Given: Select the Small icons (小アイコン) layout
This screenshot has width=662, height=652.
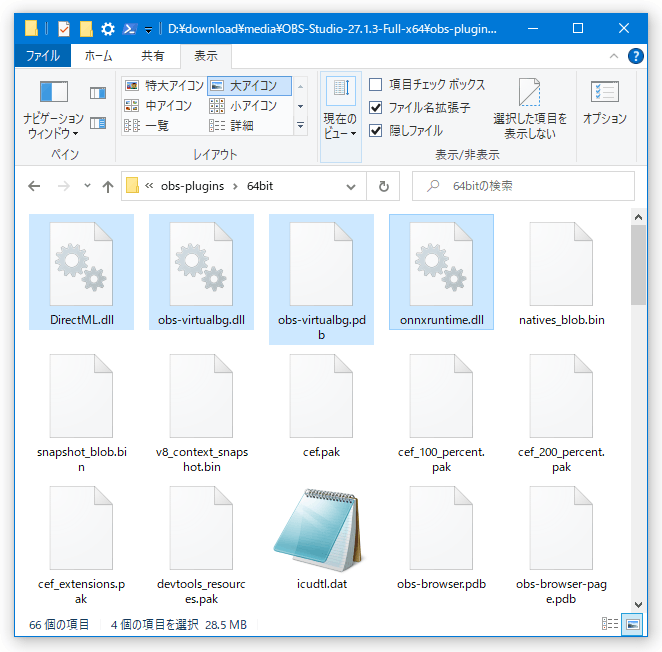Looking at the screenshot, I should 243,106.
